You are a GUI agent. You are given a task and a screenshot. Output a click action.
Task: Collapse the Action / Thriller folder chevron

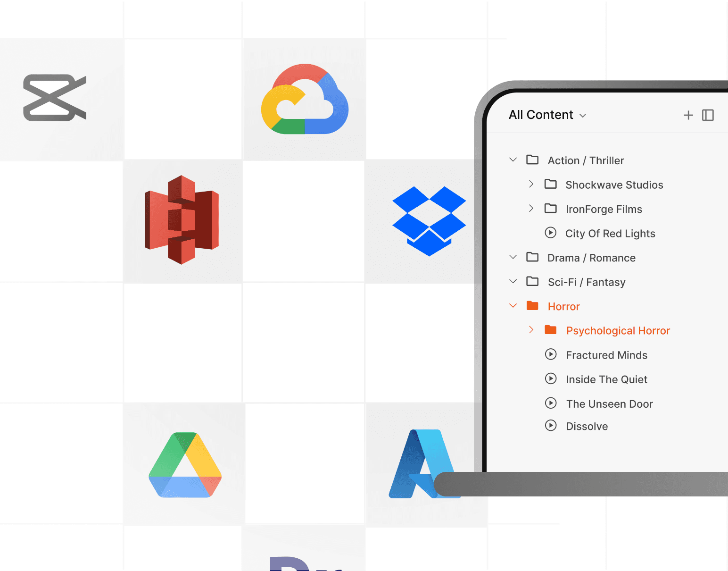513,160
